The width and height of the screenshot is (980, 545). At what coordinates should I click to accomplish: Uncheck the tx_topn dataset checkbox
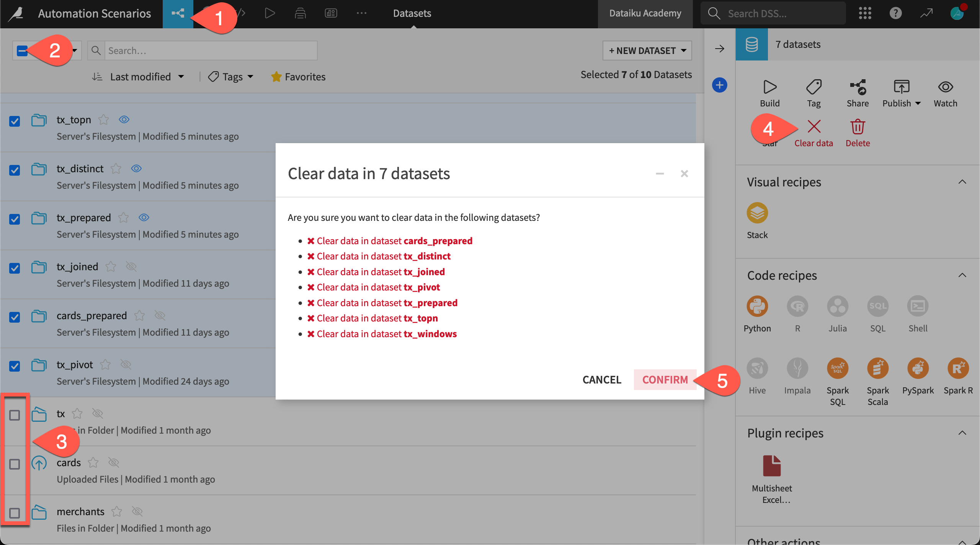tap(15, 121)
